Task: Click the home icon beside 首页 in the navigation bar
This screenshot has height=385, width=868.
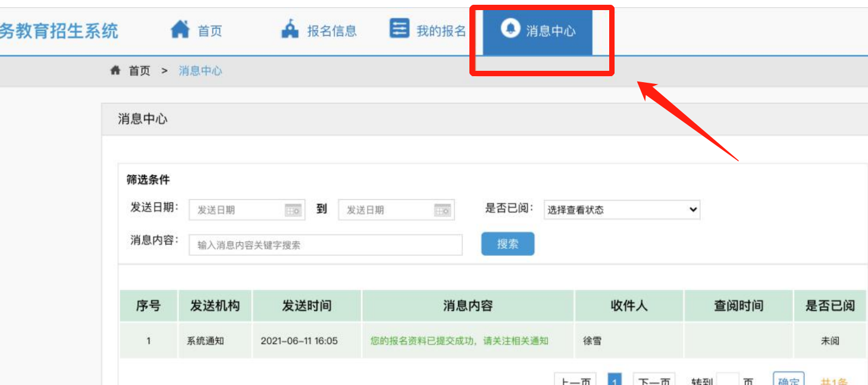Action: (180, 29)
